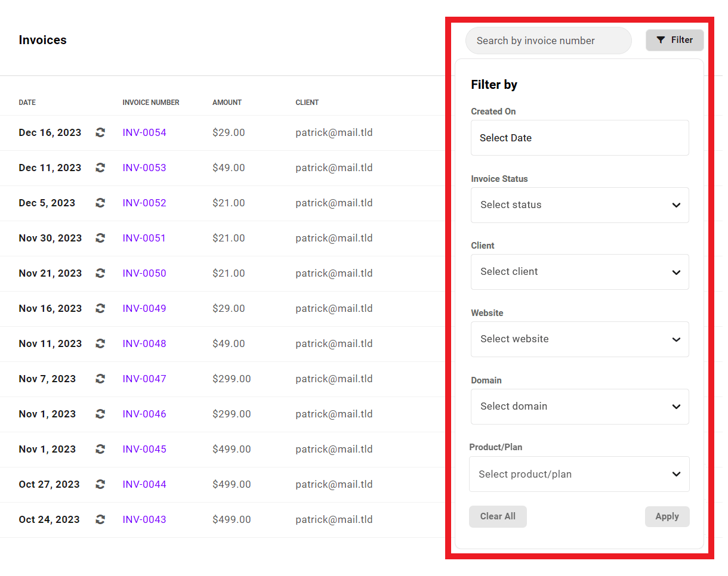Click the date Nov 21, 2023
728x576 pixels.
coord(50,273)
